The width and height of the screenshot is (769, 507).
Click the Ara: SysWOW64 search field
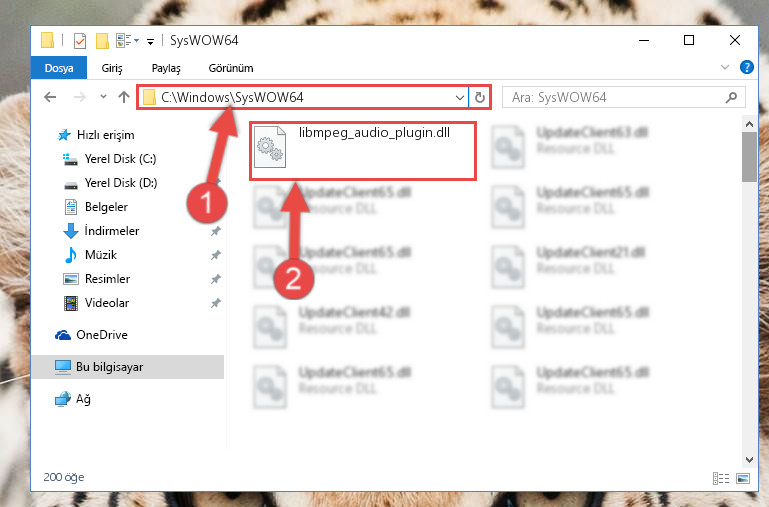coord(616,98)
